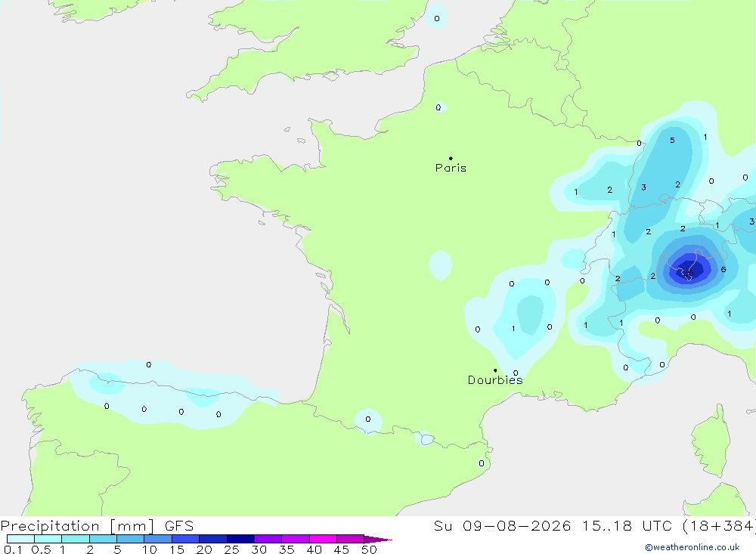Pick the 5 to 10 mm legend swatch
Viewport: 756px width, 554px height.
[131, 539]
